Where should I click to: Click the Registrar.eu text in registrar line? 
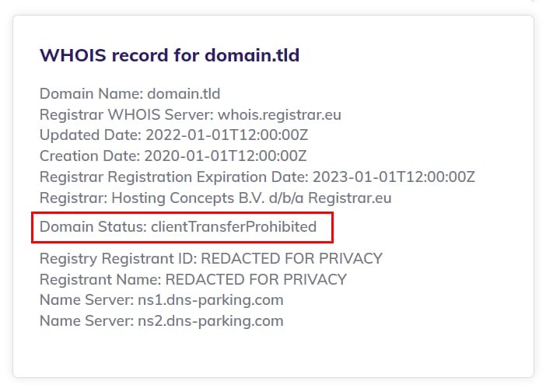click(x=355, y=198)
